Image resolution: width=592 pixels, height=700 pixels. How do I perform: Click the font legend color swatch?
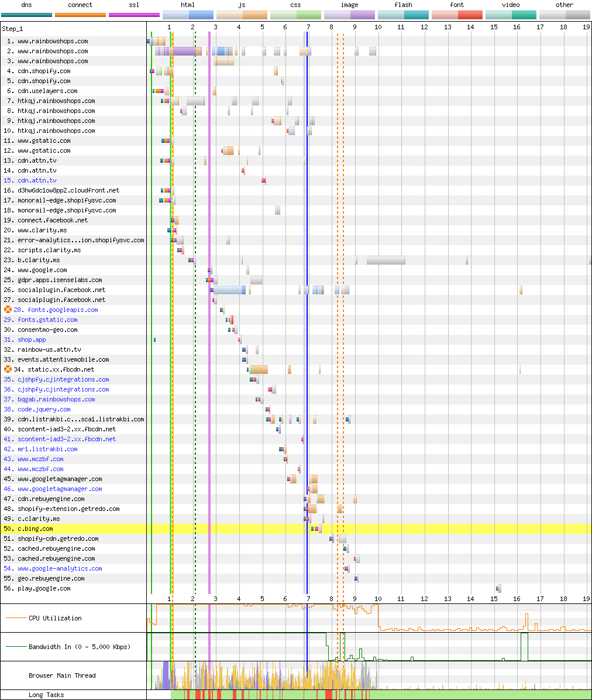click(457, 15)
